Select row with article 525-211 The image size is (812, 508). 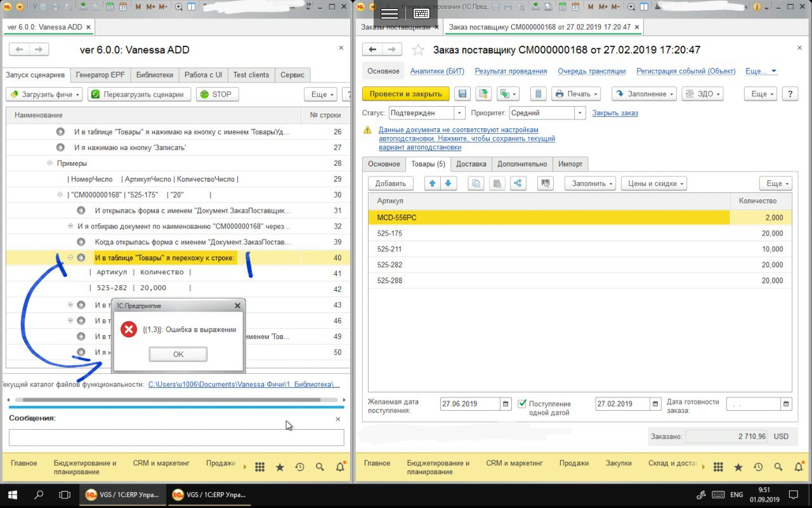pyautogui.click(x=580, y=249)
